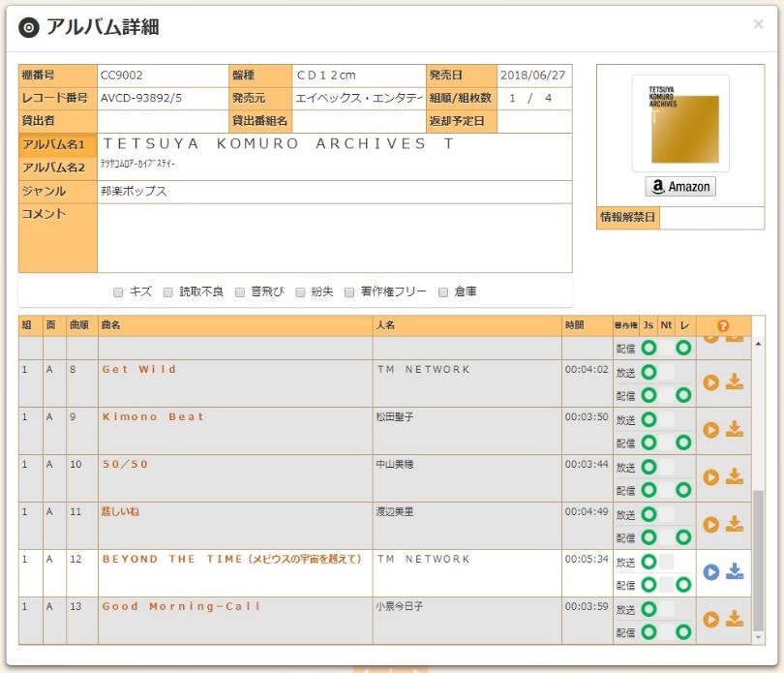Image resolution: width=784 pixels, height=673 pixels.
Task: Click the アルバム名2 kana reading field
Action: coord(335,168)
